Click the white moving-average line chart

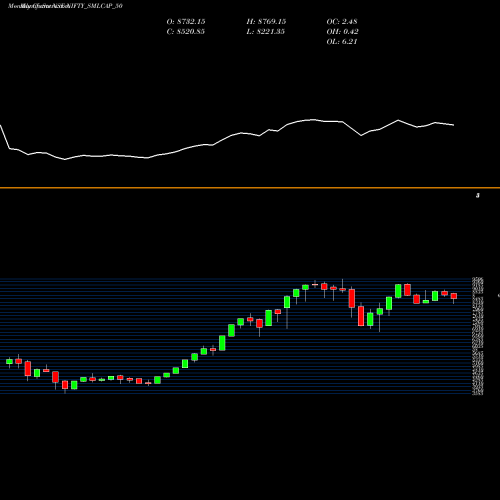[x=227, y=139]
